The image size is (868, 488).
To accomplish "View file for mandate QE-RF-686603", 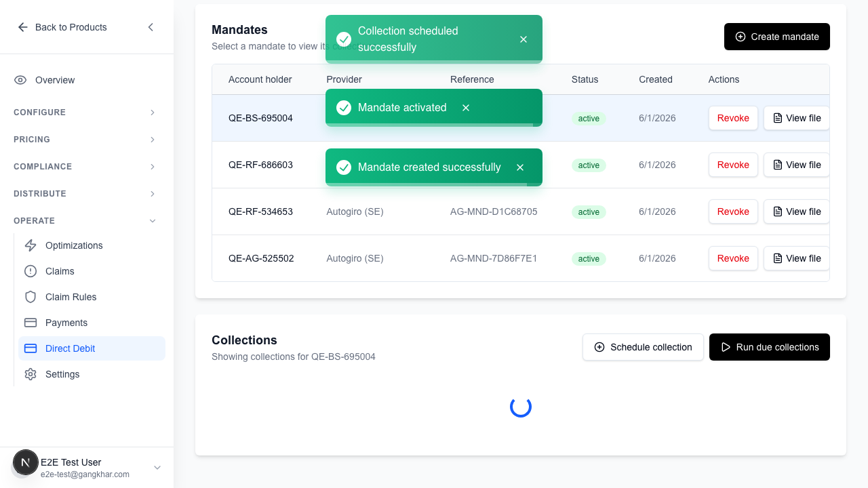I will (x=797, y=165).
